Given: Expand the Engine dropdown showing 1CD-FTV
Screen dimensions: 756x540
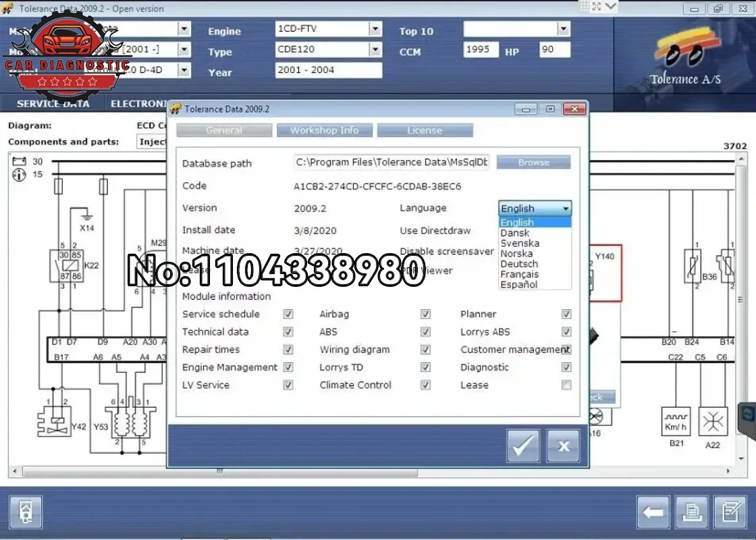Looking at the screenshot, I should (375, 29).
